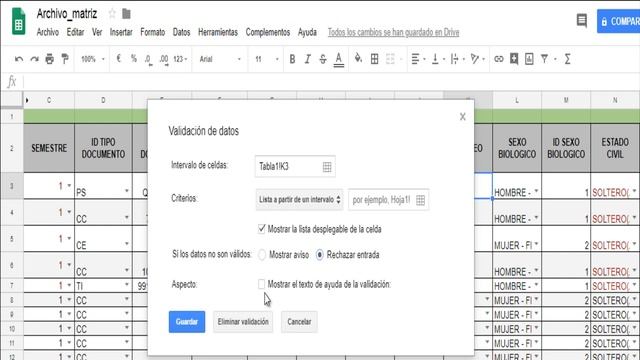Click the insert chart icon

click(529, 59)
